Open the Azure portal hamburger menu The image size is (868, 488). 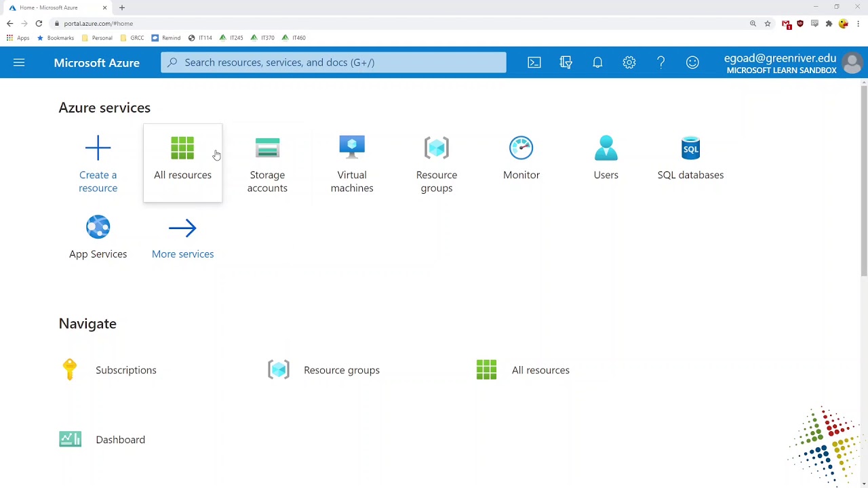coord(19,62)
